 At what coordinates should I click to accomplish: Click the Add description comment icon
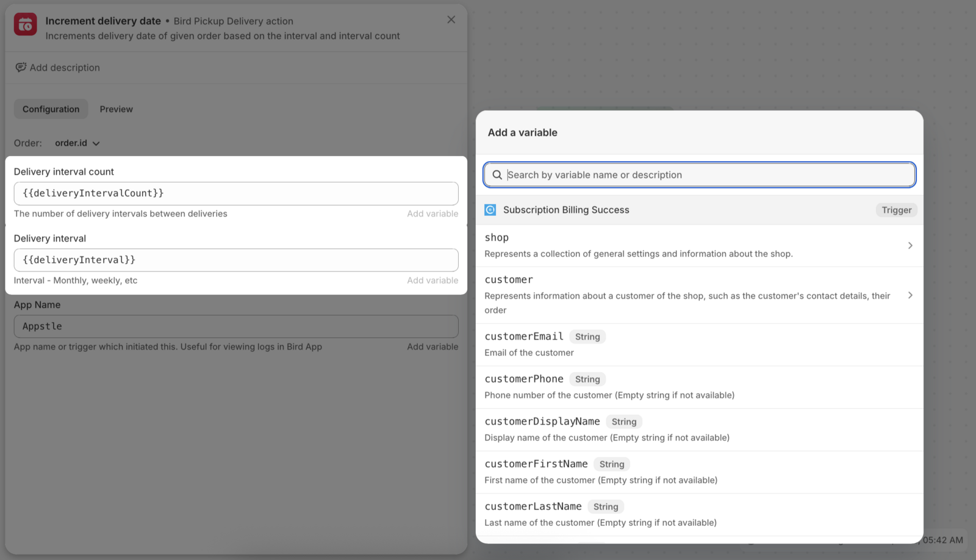pyautogui.click(x=21, y=67)
